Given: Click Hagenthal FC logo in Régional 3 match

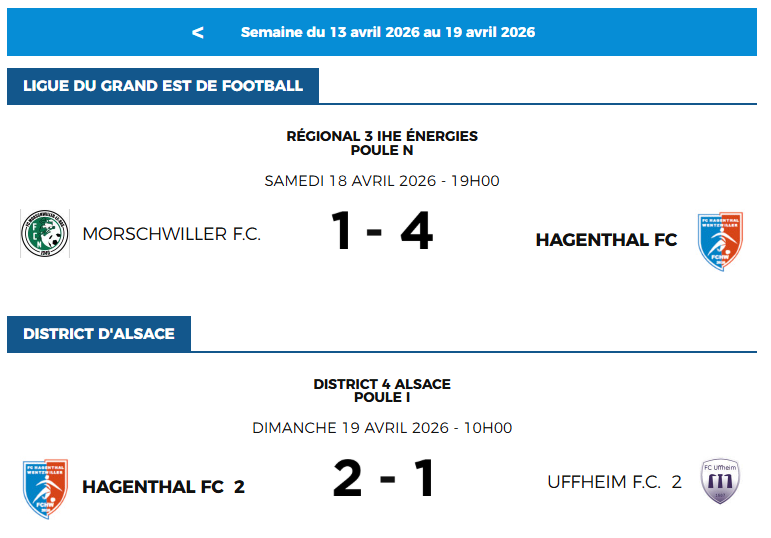Looking at the screenshot, I should [720, 240].
